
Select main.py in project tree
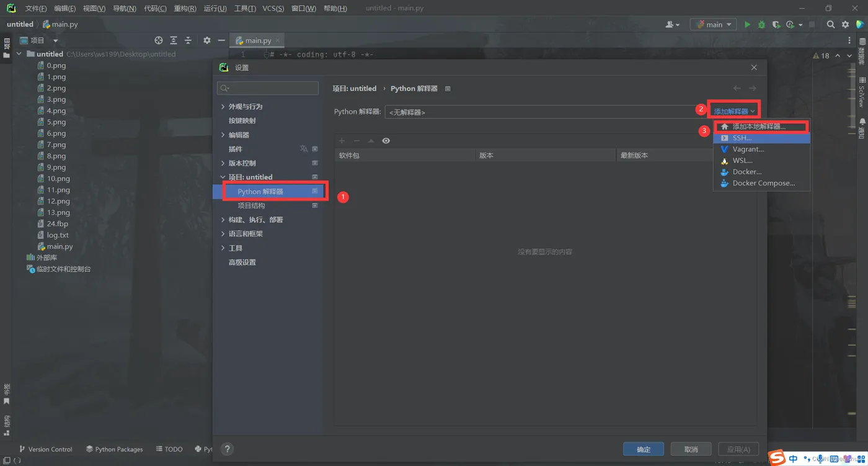(55, 246)
